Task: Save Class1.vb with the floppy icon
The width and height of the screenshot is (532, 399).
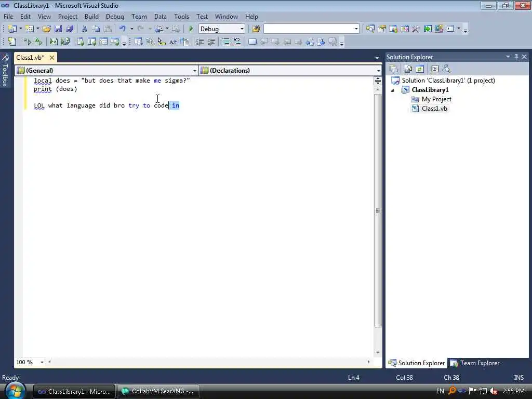Action: (58, 29)
